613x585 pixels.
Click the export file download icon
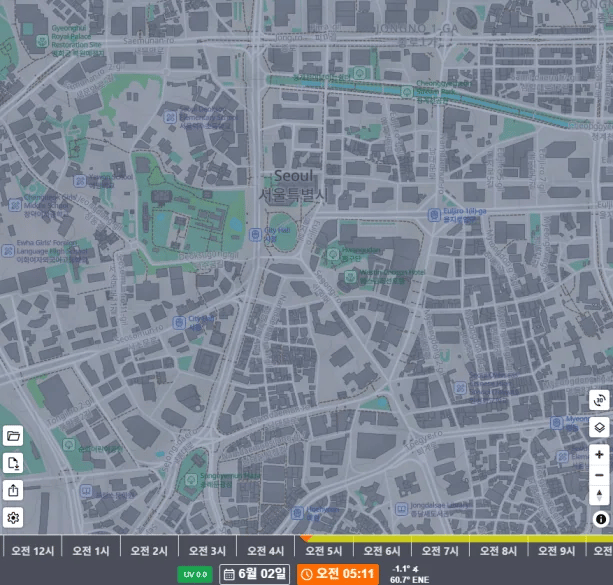click(x=13, y=463)
